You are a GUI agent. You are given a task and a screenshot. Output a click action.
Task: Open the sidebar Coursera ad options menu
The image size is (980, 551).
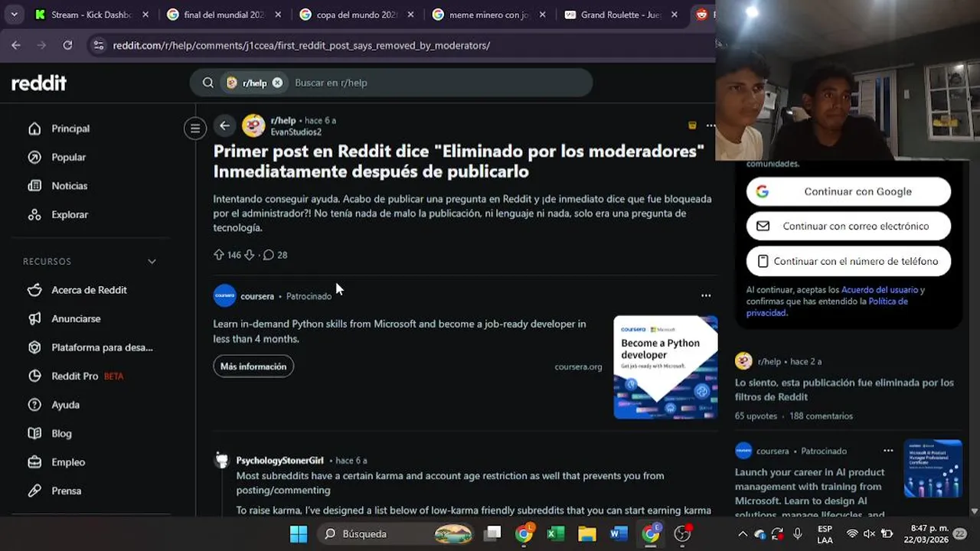click(x=888, y=451)
